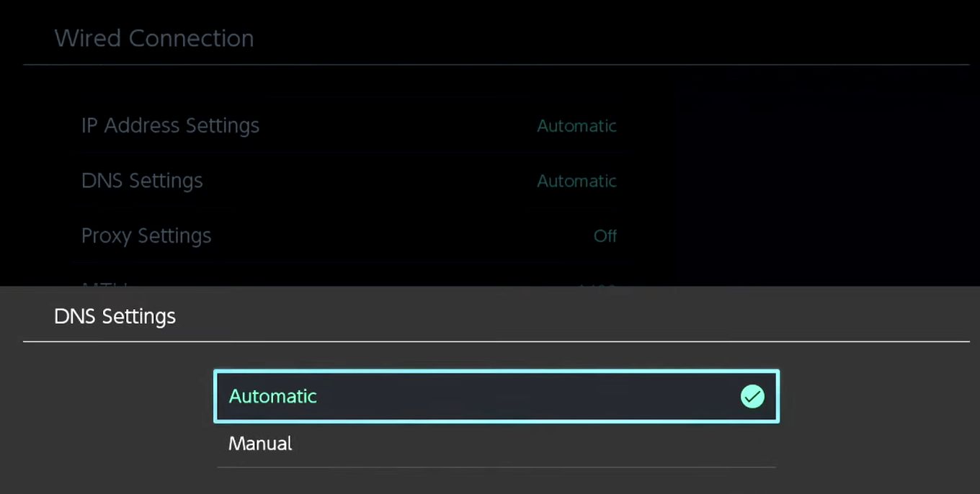Click the Manual text label
The image size is (980, 494).
(260, 444)
